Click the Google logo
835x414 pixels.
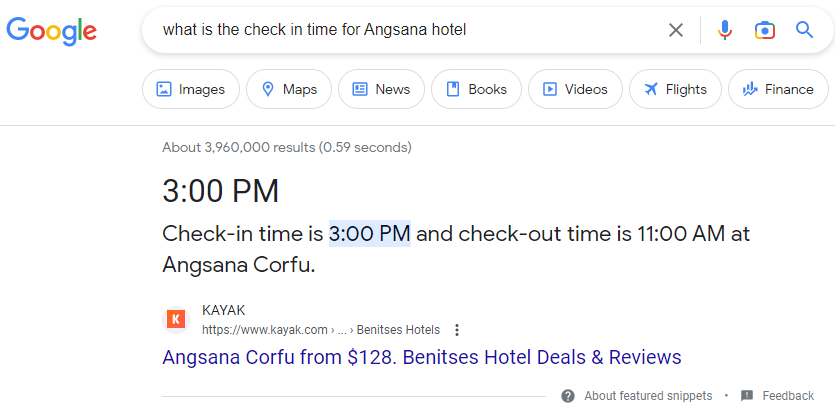click(52, 30)
